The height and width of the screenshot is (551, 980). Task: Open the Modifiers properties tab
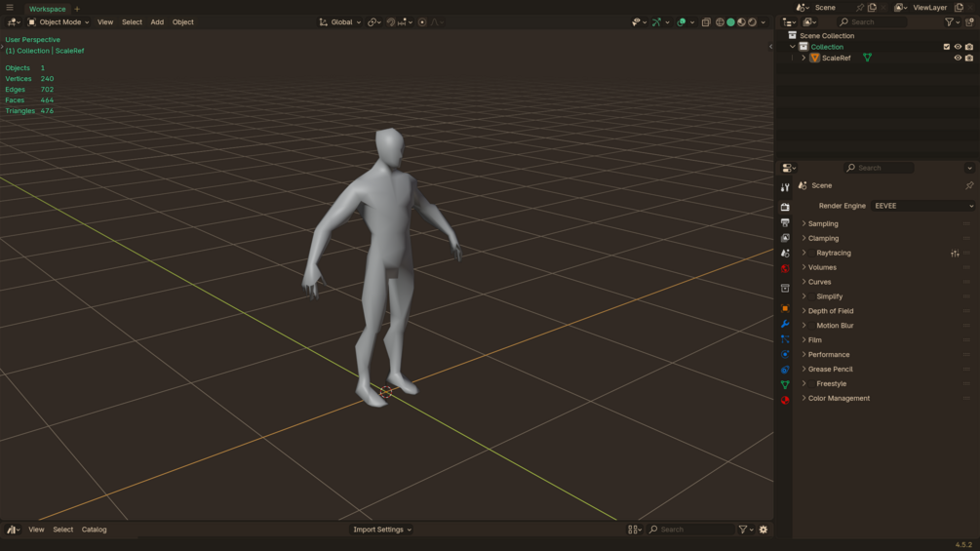click(x=785, y=324)
